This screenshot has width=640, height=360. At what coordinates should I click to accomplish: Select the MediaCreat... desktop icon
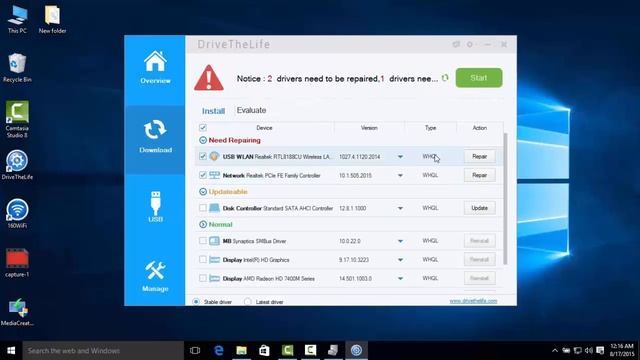17,312
